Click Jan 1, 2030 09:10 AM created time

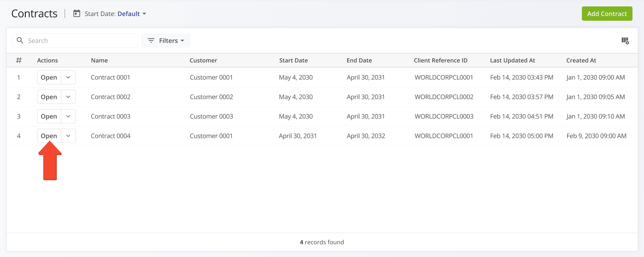(596, 116)
